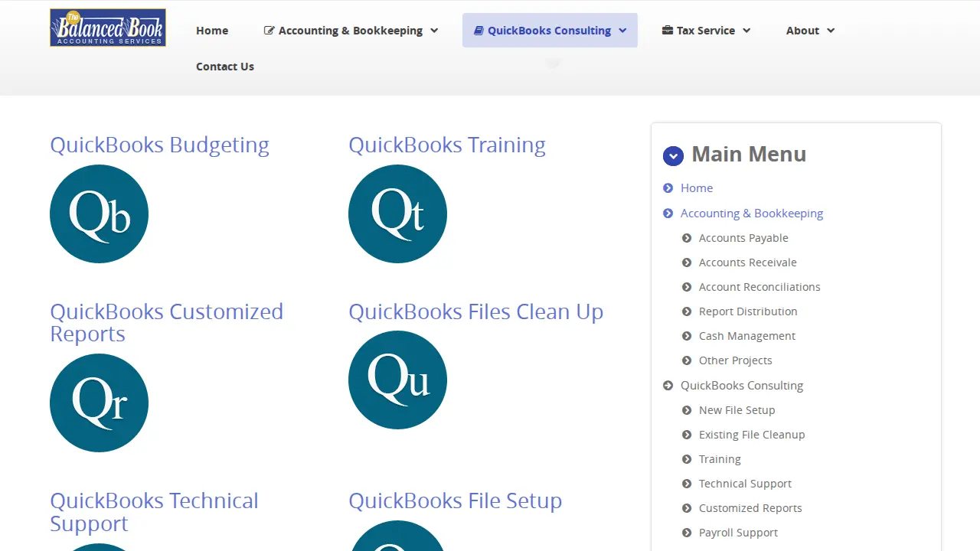Expand the Accounting & Bookkeeping nav dropdown
Image resolution: width=980 pixels, height=551 pixels.
coord(351,31)
